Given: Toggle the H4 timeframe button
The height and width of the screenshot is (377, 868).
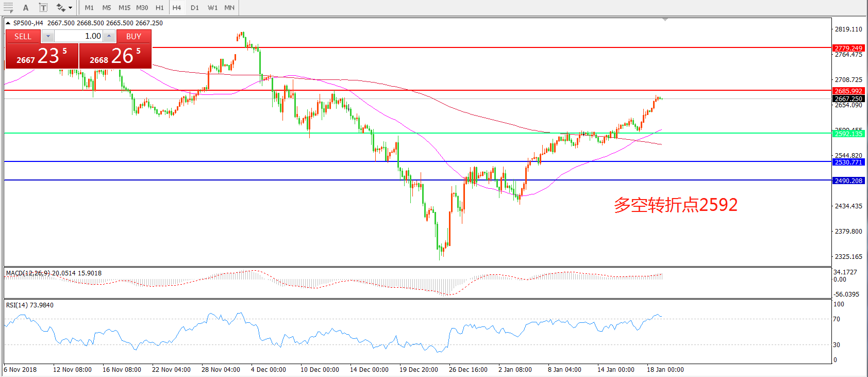Looking at the screenshot, I should 177,8.
